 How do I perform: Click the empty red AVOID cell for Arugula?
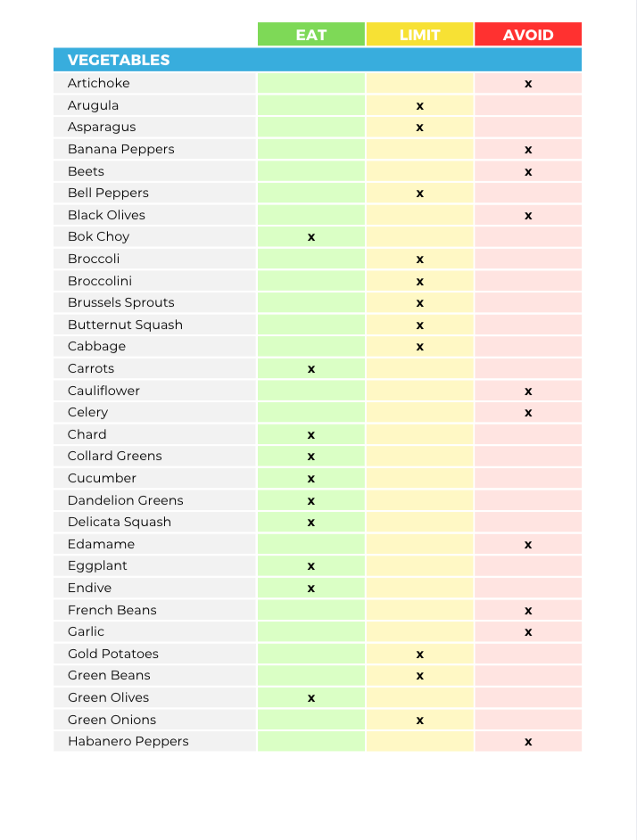tap(528, 105)
